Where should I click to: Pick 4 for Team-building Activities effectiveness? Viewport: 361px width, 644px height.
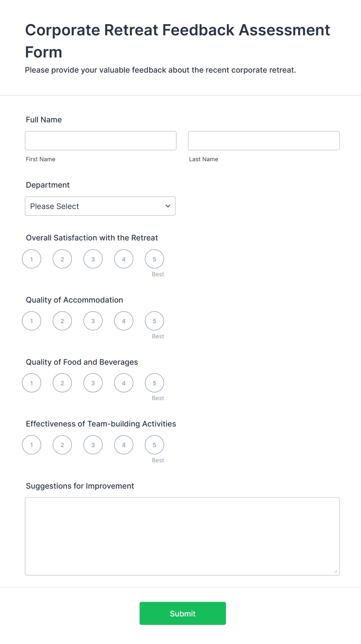click(123, 445)
